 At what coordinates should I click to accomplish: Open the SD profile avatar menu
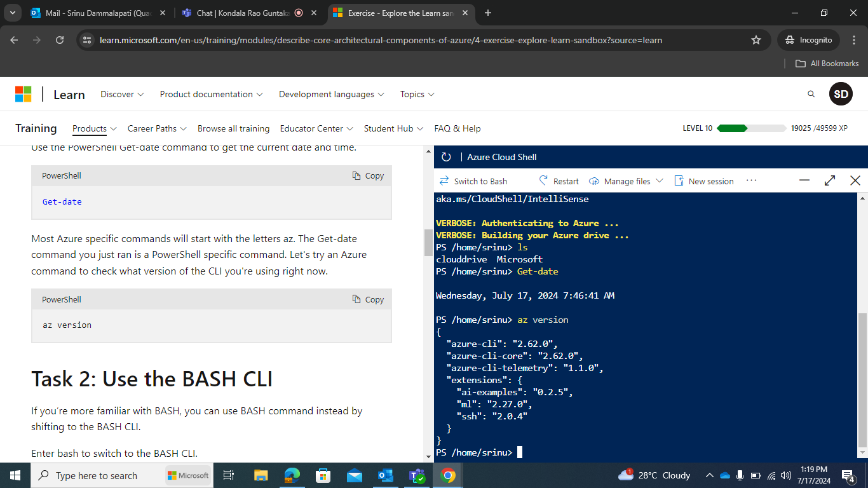841,94
